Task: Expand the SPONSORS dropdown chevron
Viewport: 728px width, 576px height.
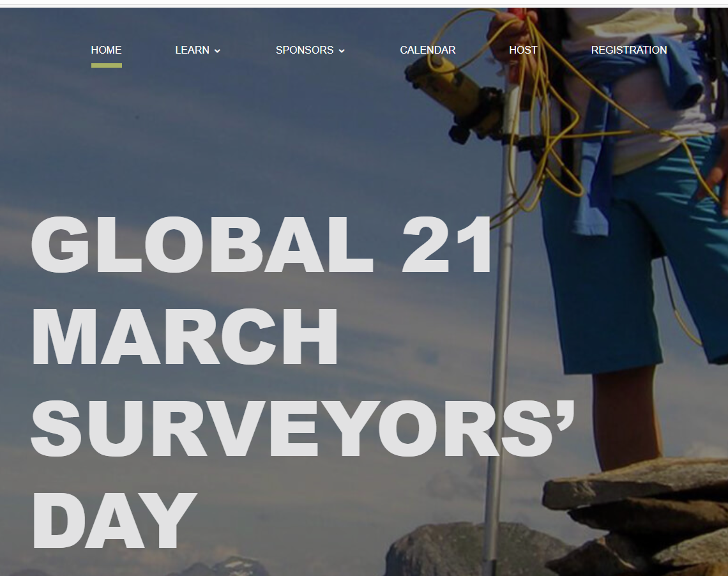Action: (342, 51)
